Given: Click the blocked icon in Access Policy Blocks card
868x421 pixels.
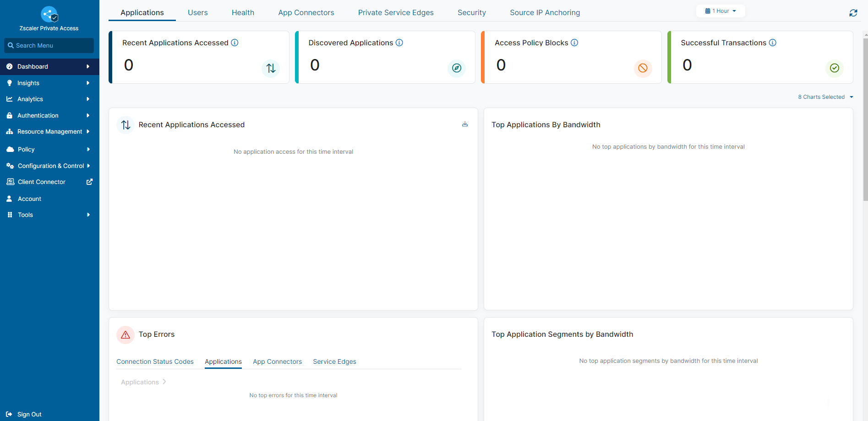Looking at the screenshot, I should click(x=643, y=68).
